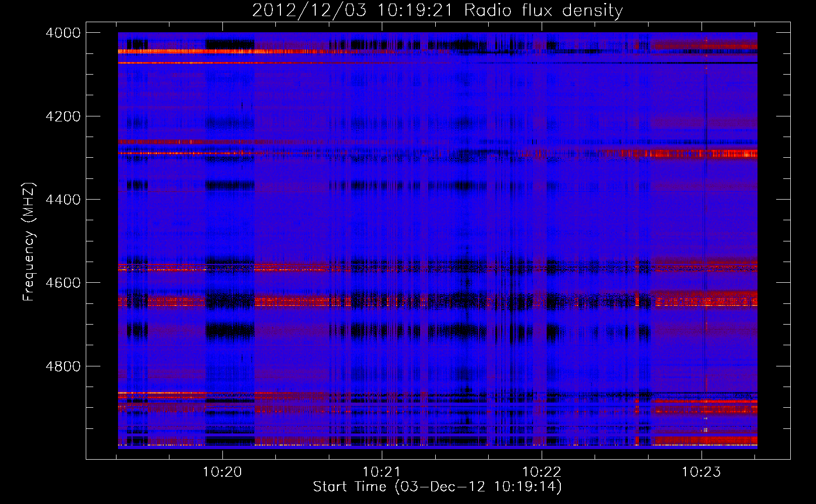Click the 'Frequency (MHZ)' axis label
This screenshot has height=504, width=816.
[x=29, y=242]
